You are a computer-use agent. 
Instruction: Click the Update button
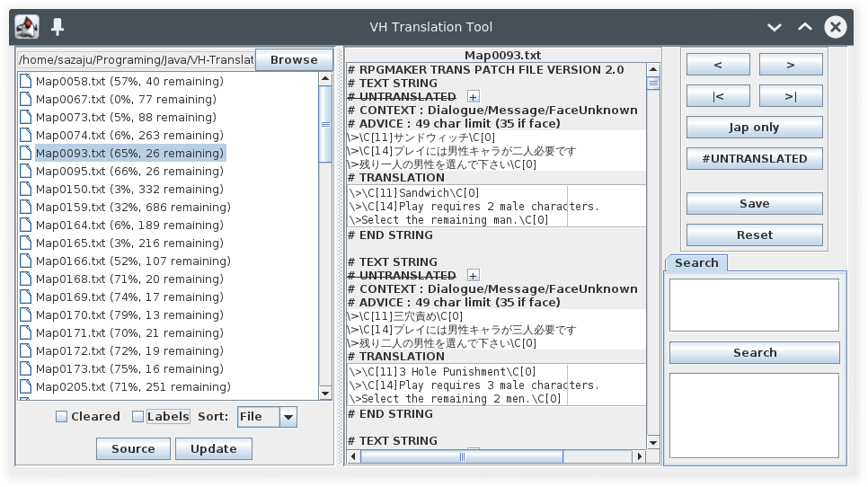tap(214, 449)
